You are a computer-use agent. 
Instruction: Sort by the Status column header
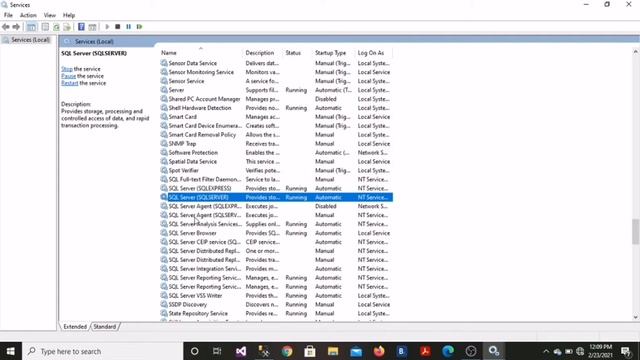pos(298,53)
